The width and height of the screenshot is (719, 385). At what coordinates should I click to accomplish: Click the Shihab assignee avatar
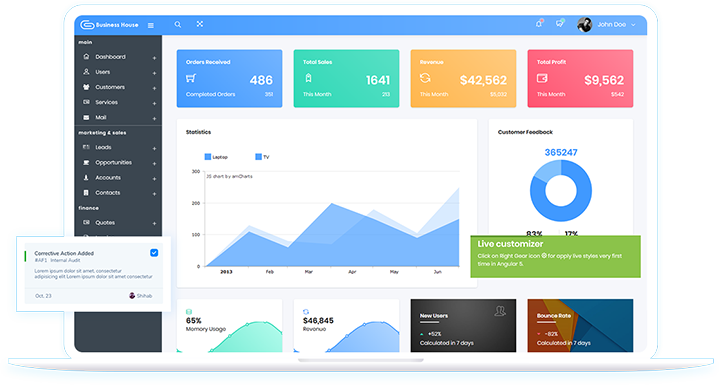point(132,296)
